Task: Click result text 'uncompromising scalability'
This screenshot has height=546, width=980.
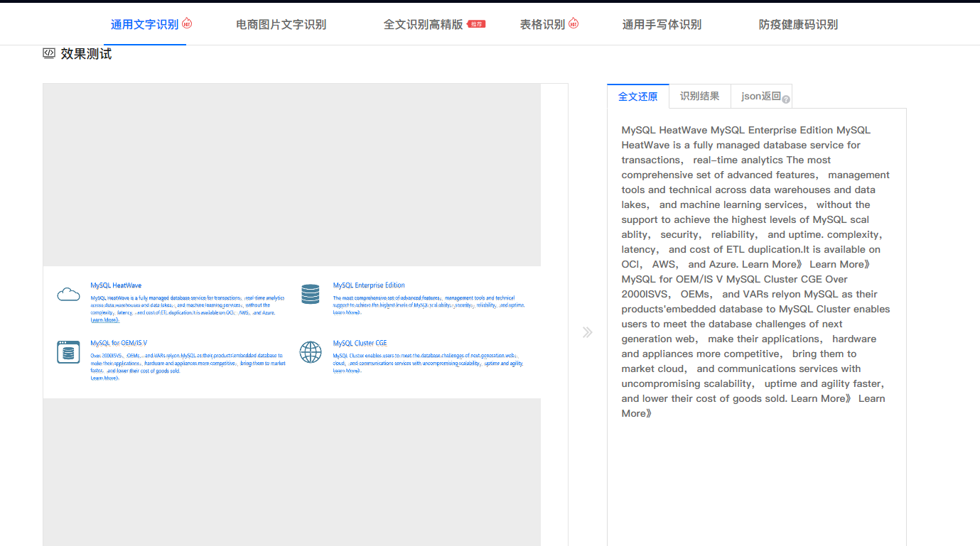Action: click(686, 383)
